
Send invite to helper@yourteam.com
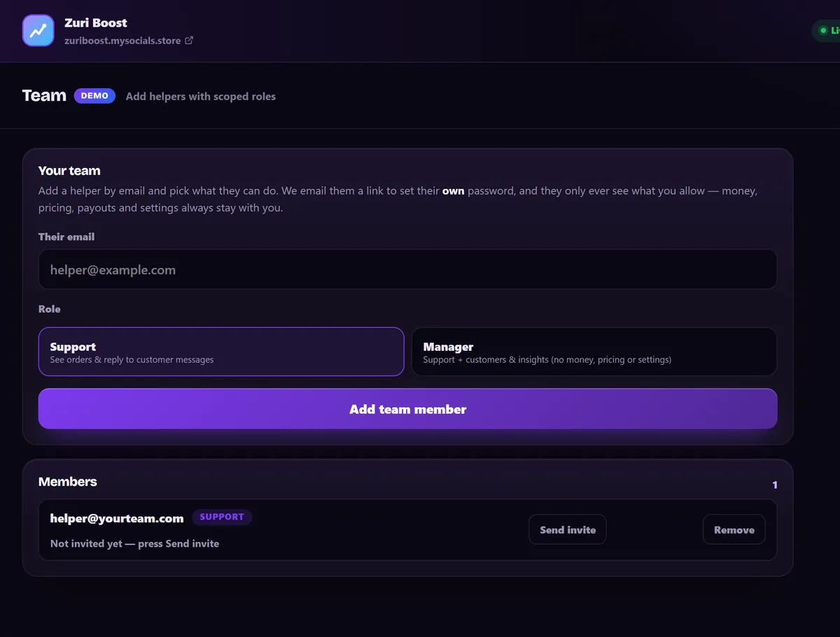click(x=568, y=530)
